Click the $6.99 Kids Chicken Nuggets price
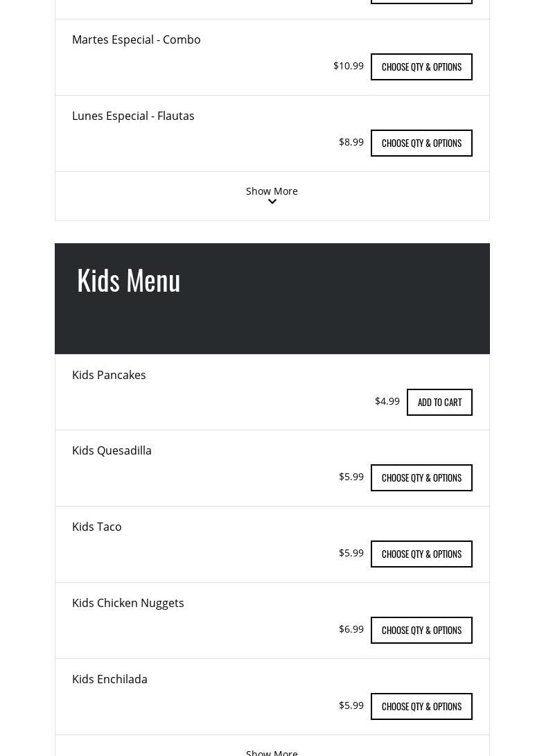Image resolution: width=544 pixels, height=756 pixels. pos(351,629)
